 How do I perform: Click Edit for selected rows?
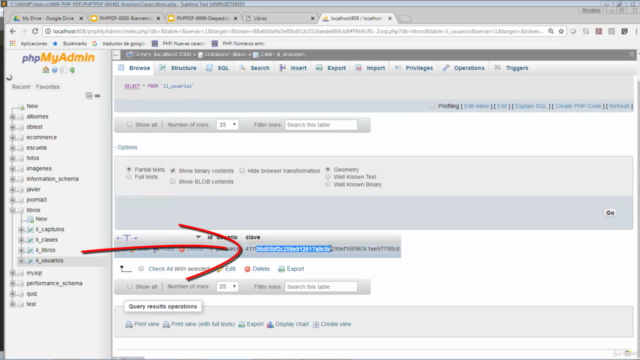[227, 269]
